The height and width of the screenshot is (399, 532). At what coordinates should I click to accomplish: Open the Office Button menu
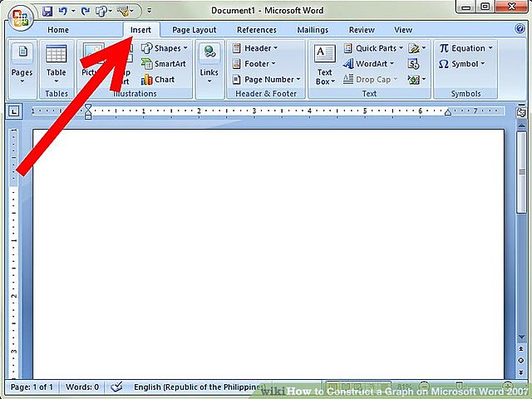coord(20,17)
